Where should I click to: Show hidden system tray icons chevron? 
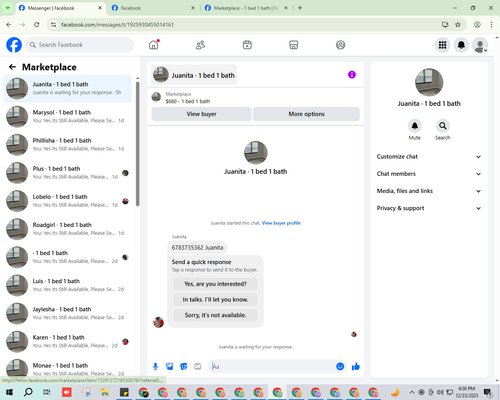(x=412, y=392)
